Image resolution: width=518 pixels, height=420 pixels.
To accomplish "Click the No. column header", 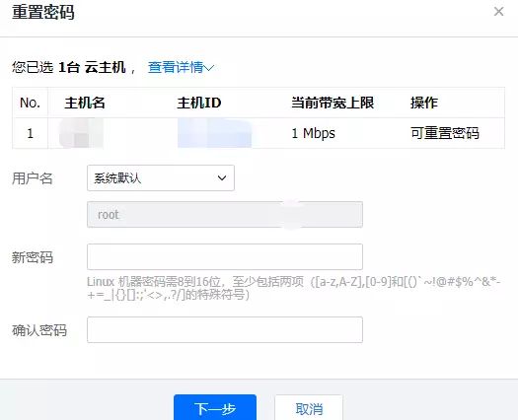I will (30, 103).
